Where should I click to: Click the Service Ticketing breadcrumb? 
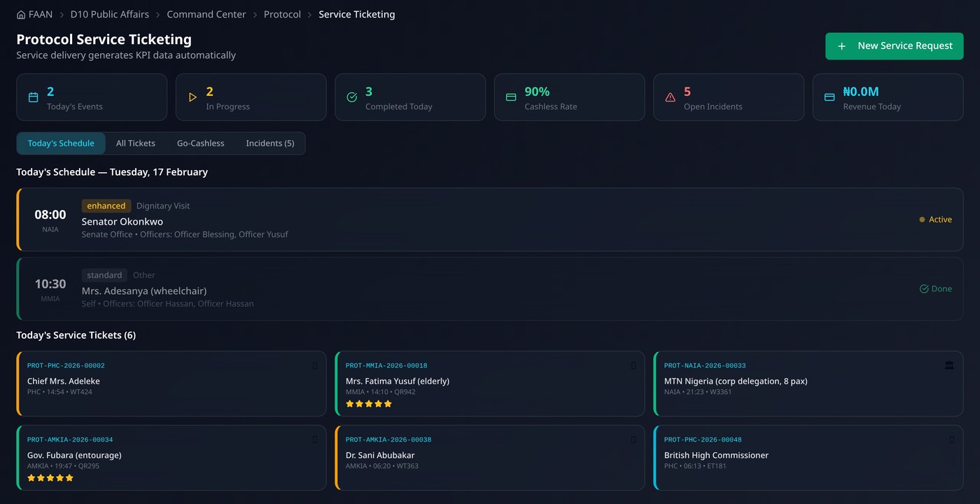click(x=357, y=15)
